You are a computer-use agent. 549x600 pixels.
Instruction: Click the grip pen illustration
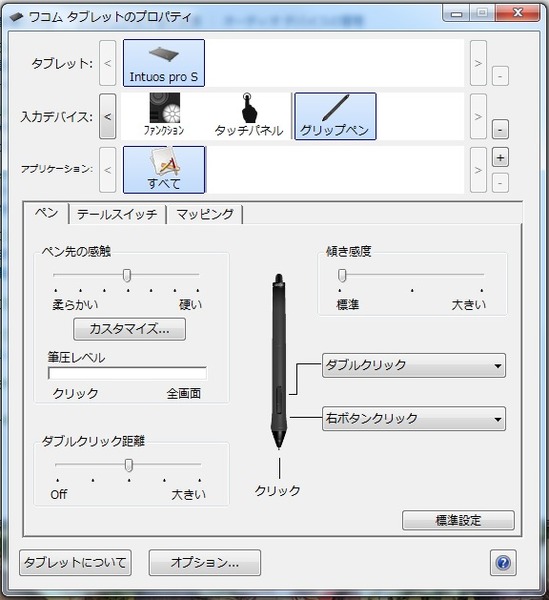(x=279, y=361)
